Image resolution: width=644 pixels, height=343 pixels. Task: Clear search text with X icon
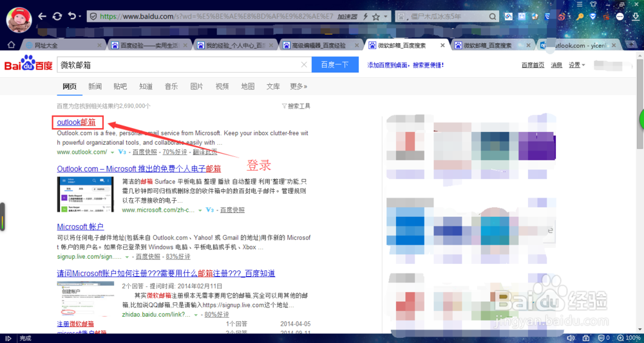coord(304,64)
